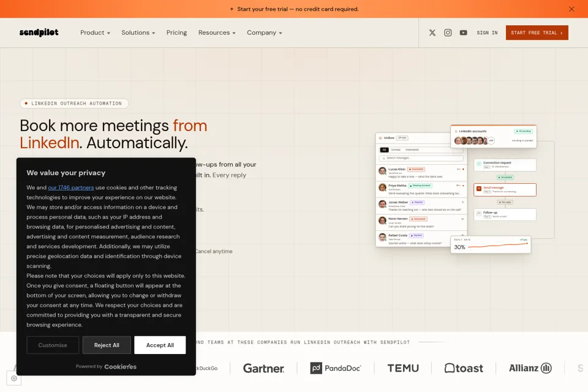Click the Priya Mehta message row

pyautogui.click(x=421, y=189)
